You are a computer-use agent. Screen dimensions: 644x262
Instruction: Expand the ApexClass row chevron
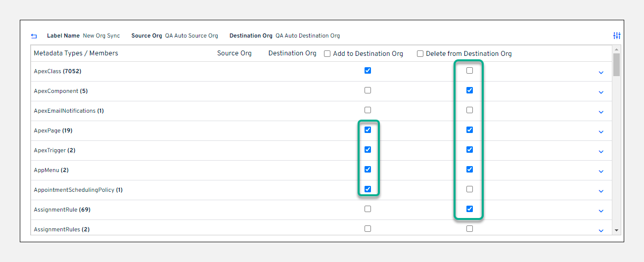click(x=601, y=73)
